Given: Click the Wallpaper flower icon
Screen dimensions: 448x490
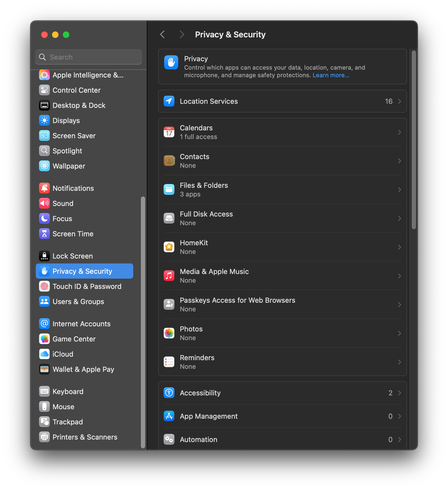Looking at the screenshot, I should [44, 166].
